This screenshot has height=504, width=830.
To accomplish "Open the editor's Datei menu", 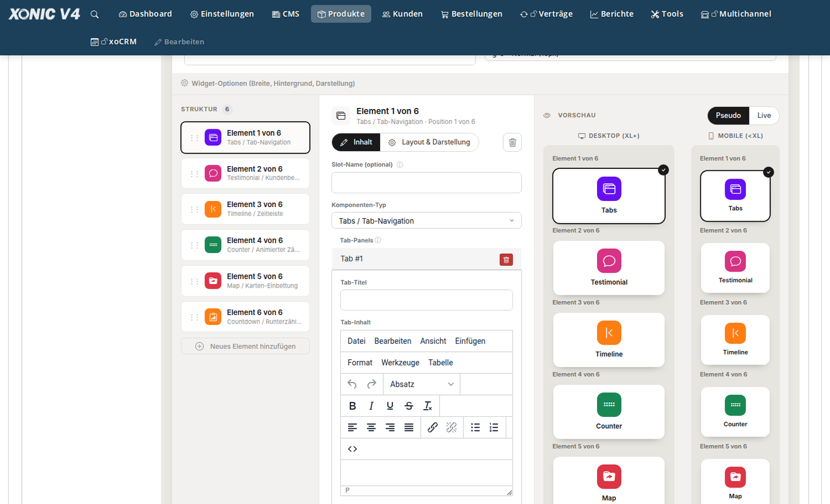I will [x=356, y=341].
